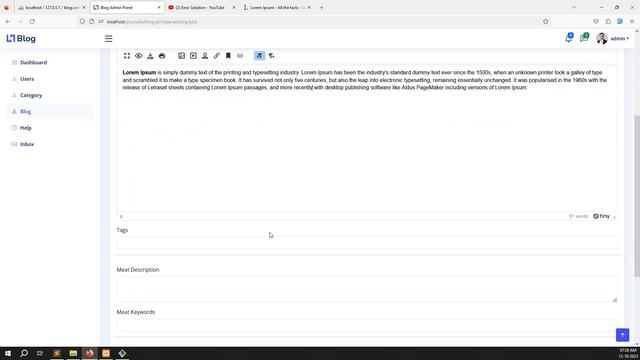Open Inbox in the sidebar
This screenshot has width=640, height=360.
pos(27,144)
